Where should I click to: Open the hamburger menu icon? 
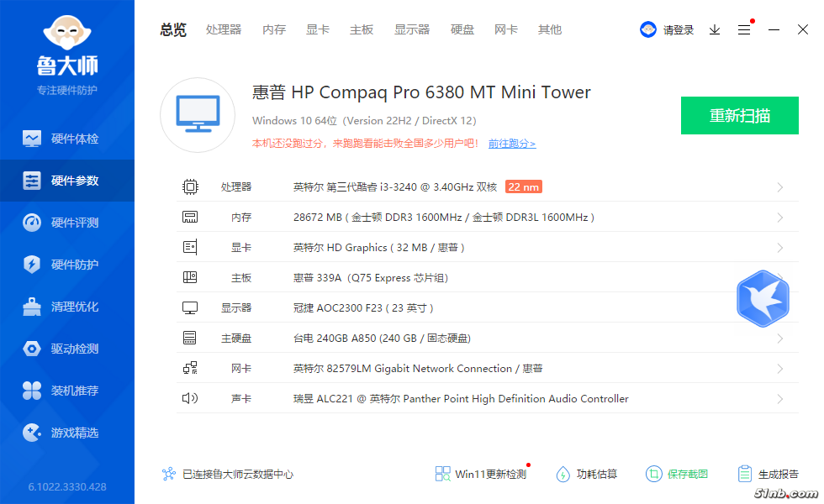(744, 29)
